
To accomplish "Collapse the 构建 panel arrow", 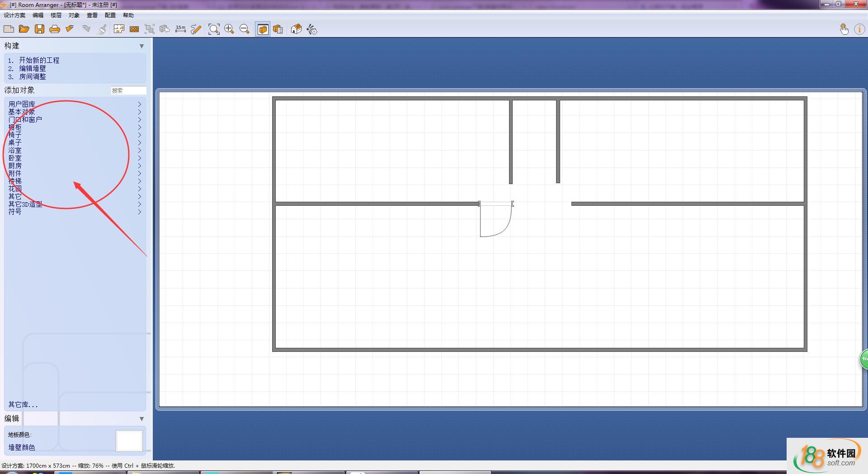I will [142, 46].
